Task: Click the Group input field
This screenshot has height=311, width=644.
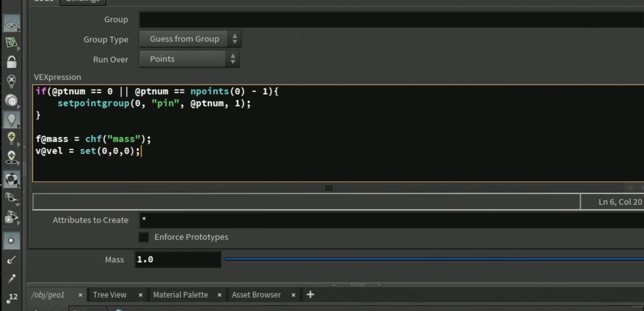Action: tap(392, 20)
